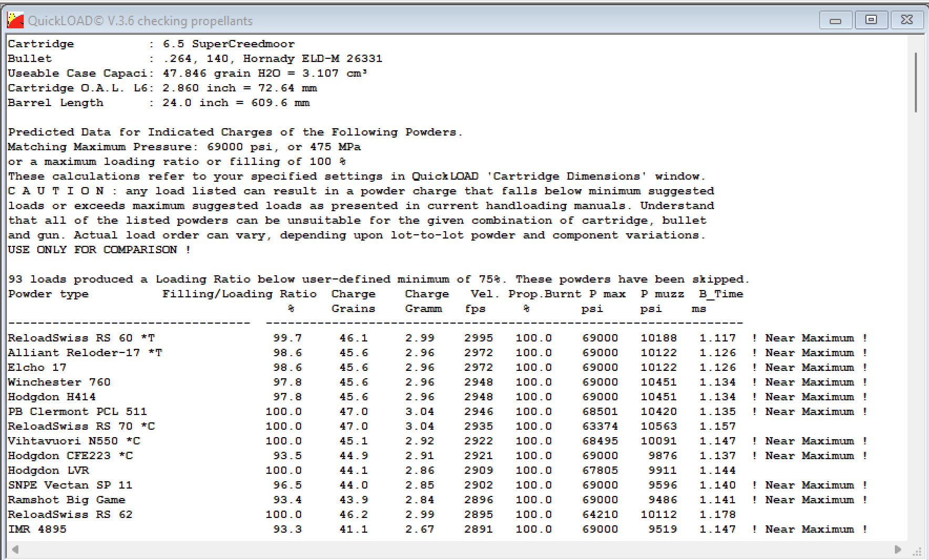Screen dimensions: 929x560
Task: Click on Vihtavuori N550 powder line
Action: point(74,441)
